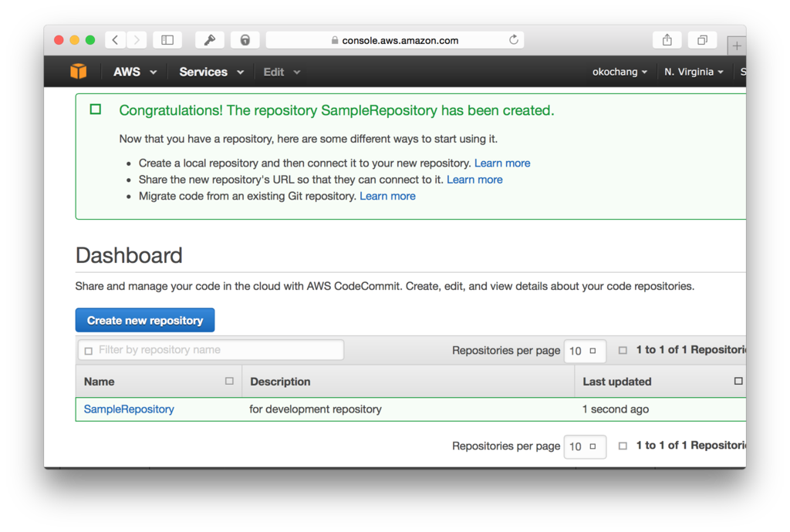The image size is (790, 532).
Task: Click the AWS orange cube logo
Action: [79, 72]
